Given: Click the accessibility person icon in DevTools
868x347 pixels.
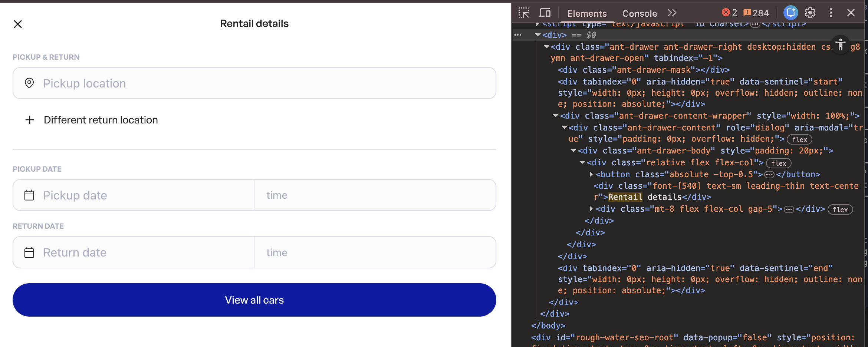Looking at the screenshot, I should click(x=841, y=45).
